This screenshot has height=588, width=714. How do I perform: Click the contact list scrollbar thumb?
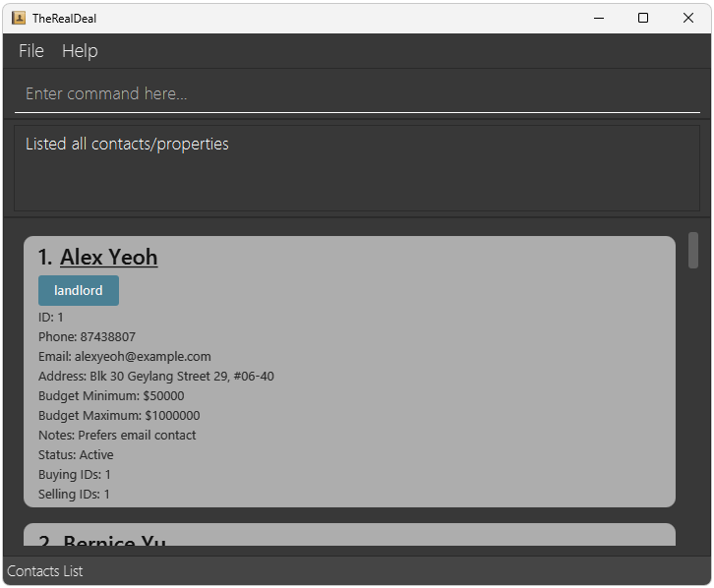click(693, 250)
